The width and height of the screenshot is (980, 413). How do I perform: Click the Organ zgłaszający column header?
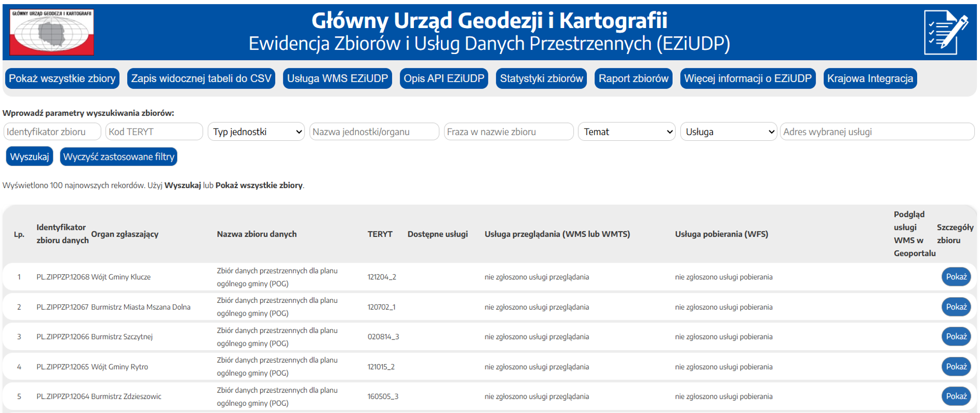tap(125, 234)
